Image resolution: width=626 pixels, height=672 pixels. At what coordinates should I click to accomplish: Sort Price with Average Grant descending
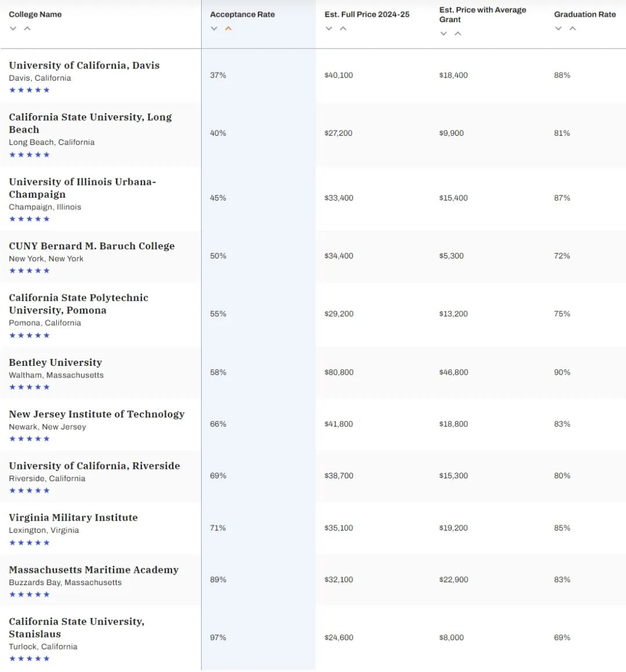point(444,34)
